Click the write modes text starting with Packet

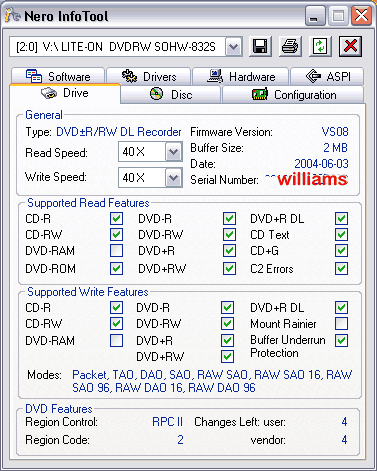(212, 381)
